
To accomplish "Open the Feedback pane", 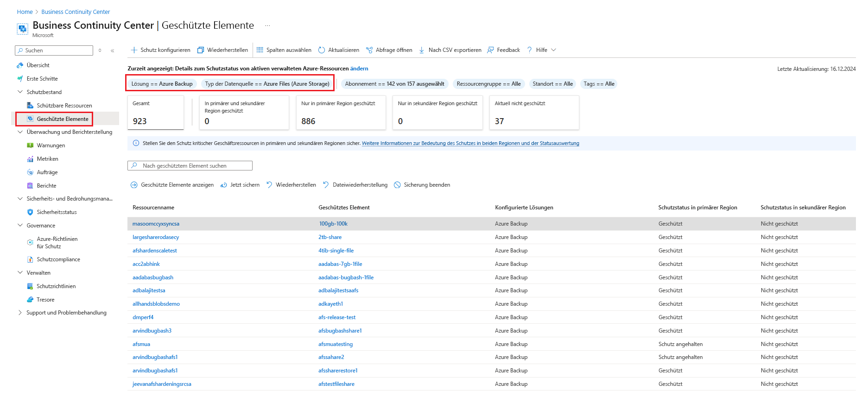I will [x=504, y=50].
